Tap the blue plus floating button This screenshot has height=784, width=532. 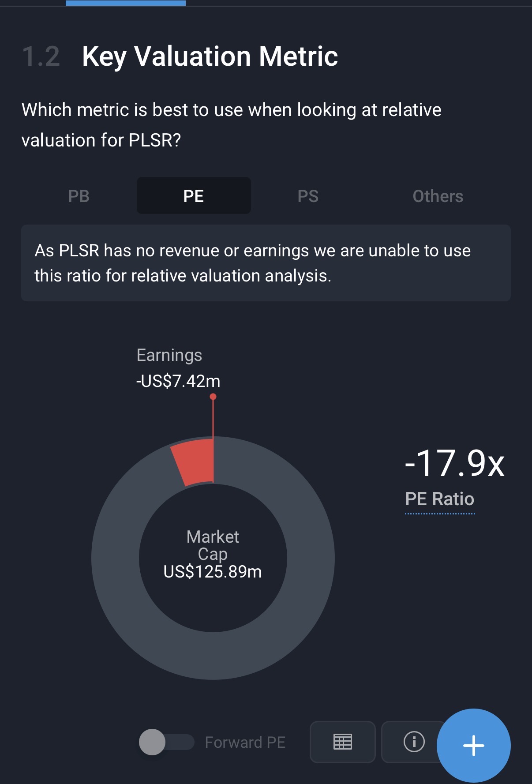tap(473, 745)
